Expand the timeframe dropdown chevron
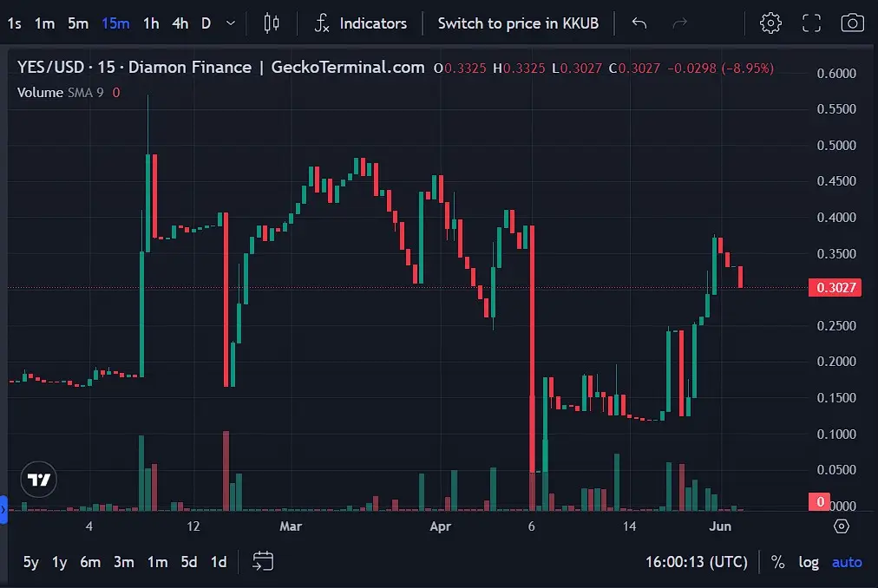This screenshot has width=878, height=588. tap(230, 23)
